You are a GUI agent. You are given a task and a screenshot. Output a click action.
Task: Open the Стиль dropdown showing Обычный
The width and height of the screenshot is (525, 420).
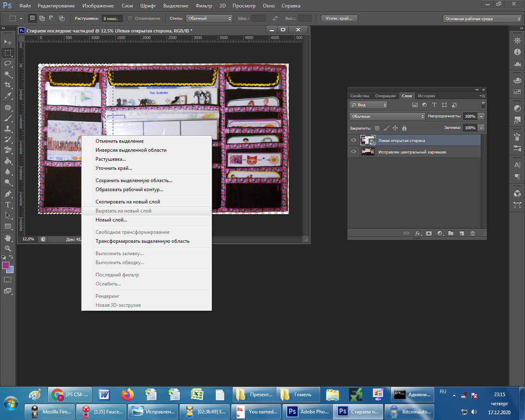(x=209, y=18)
